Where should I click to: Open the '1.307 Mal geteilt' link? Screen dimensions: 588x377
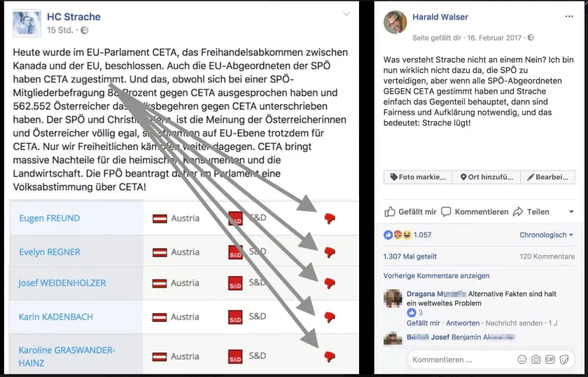(410, 256)
